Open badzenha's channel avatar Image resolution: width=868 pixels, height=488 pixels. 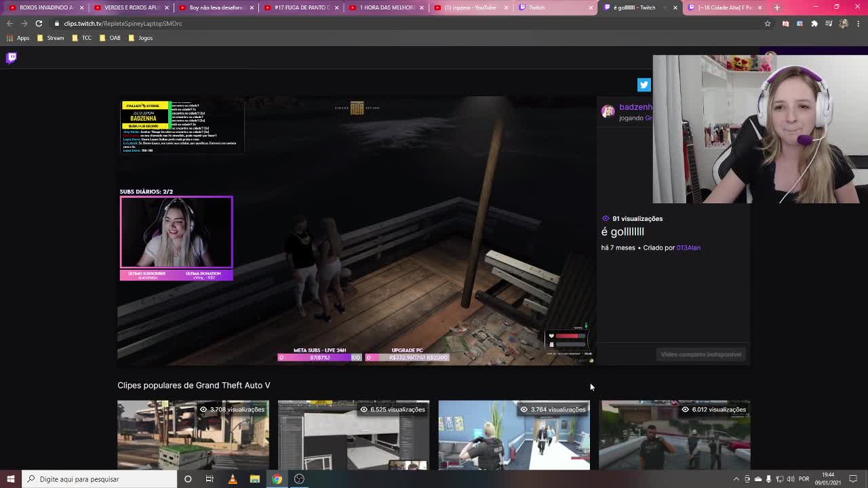[608, 111]
